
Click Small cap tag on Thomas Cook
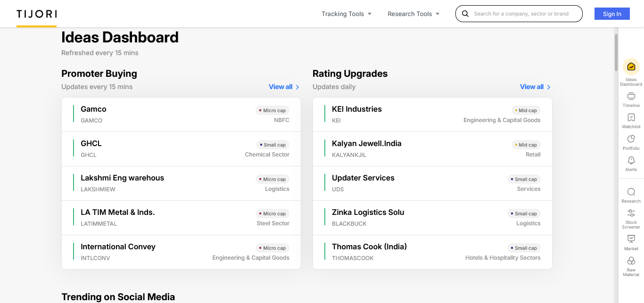point(524,248)
